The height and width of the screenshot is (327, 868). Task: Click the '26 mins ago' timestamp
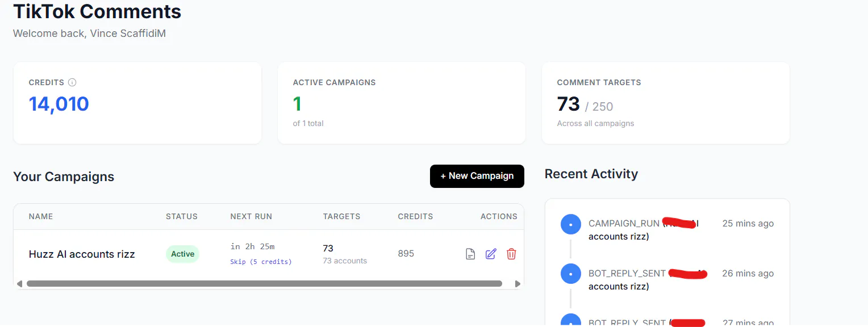click(x=748, y=274)
